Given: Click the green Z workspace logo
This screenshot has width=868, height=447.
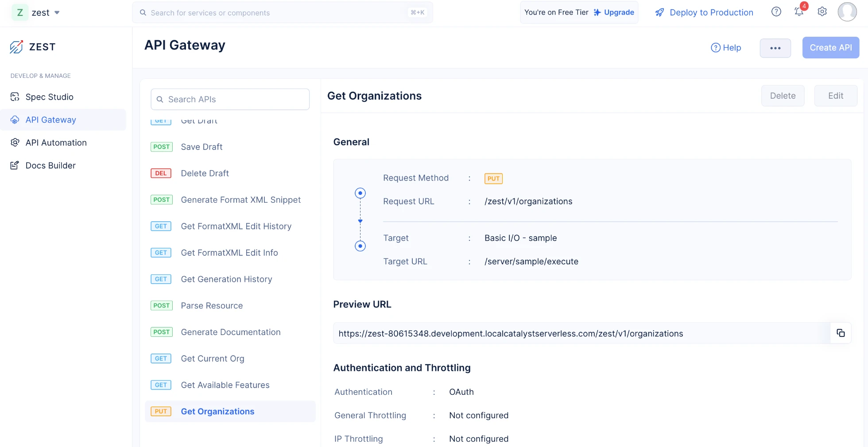Looking at the screenshot, I should click(x=19, y=12).
